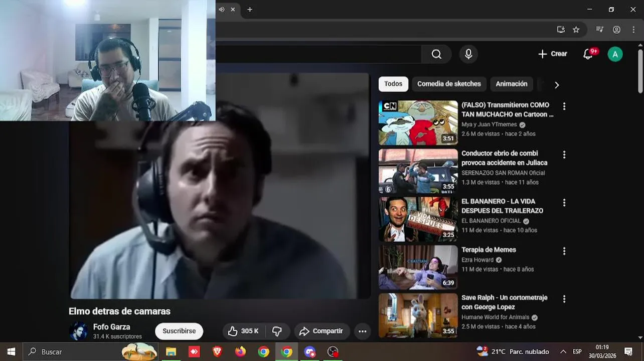Click the 'Ezra Howard' channel name
The image size is (644, 361).
(477, 260)
